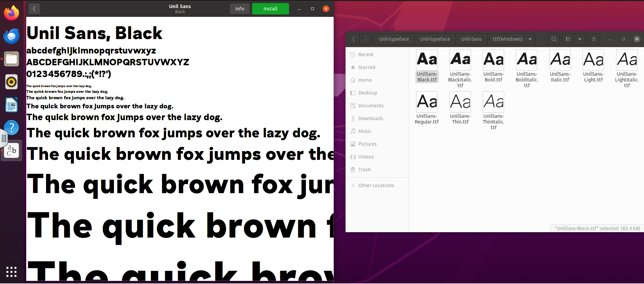Screen dimensions: 644x284
Task: Expand the ttf(Windows) path dropdown
Action: point(530,39)
